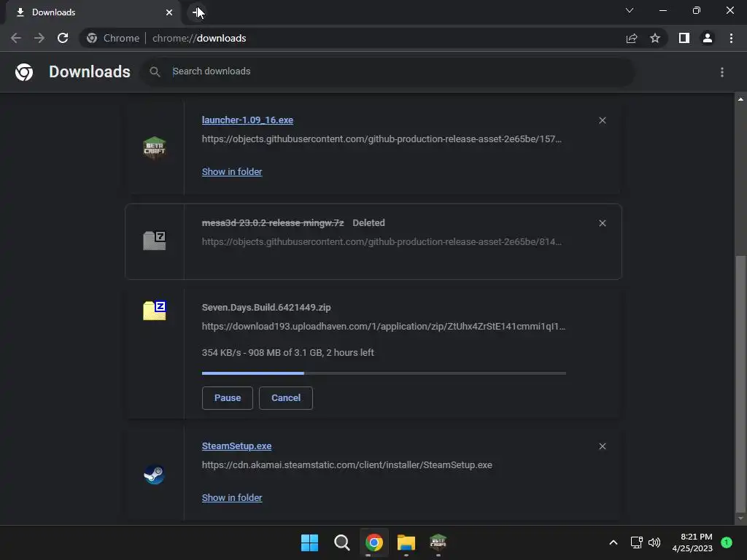Open Windows taskbar search
Screen dimensions: 747x560
pos(342,542)
